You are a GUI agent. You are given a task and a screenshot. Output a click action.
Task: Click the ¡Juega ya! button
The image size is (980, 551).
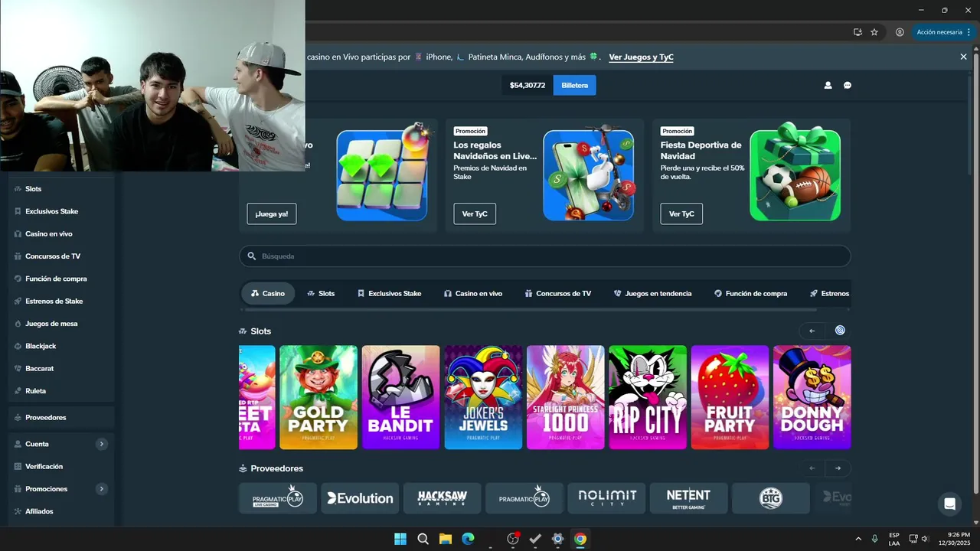tap(272, 214)
